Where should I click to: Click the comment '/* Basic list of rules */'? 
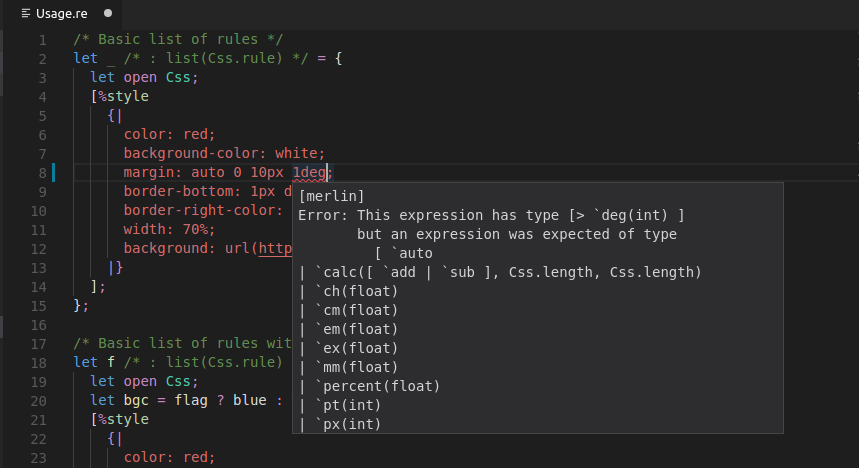[178, 39]
